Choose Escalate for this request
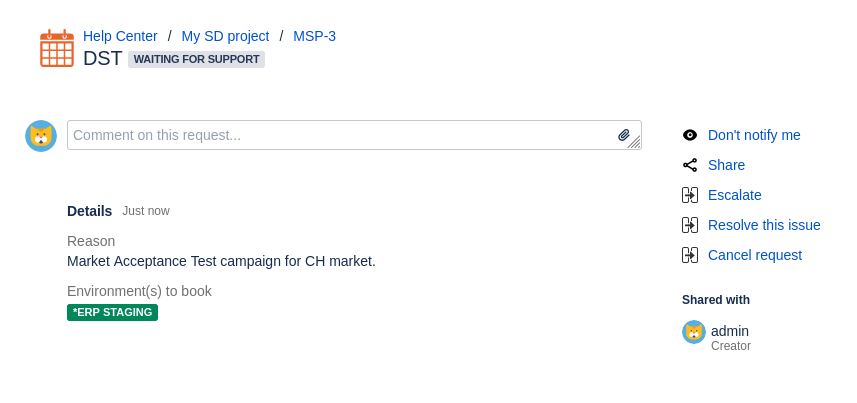Image resolution: width=857 pixels, height=403 pixels. coord(734,195)
